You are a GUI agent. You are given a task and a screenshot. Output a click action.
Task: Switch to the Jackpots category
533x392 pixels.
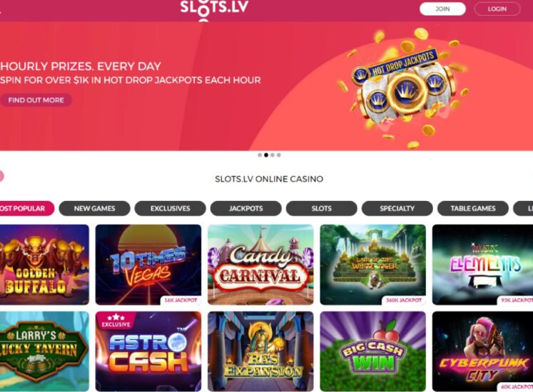(245, 208)
